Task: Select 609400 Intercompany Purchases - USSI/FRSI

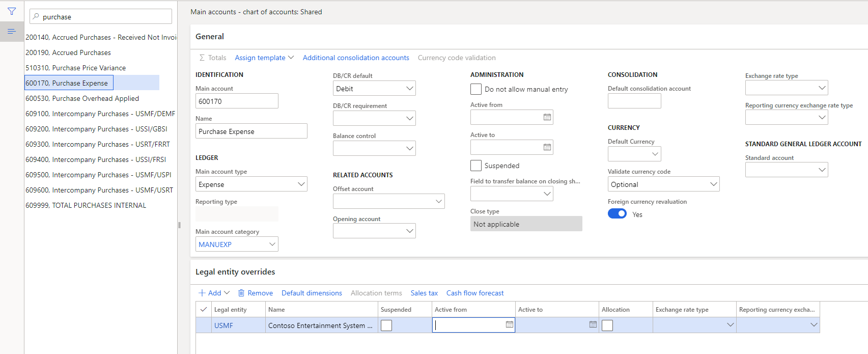Action: point(96,159)
